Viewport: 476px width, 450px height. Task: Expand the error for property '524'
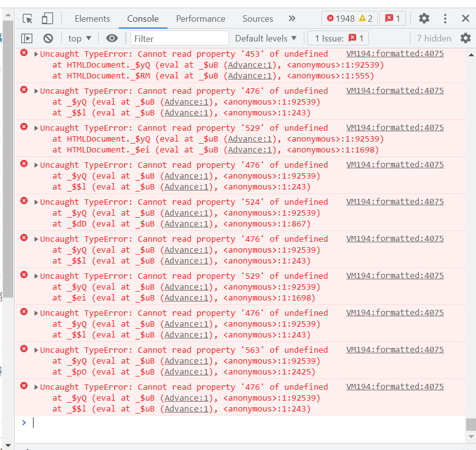(36, 202)
